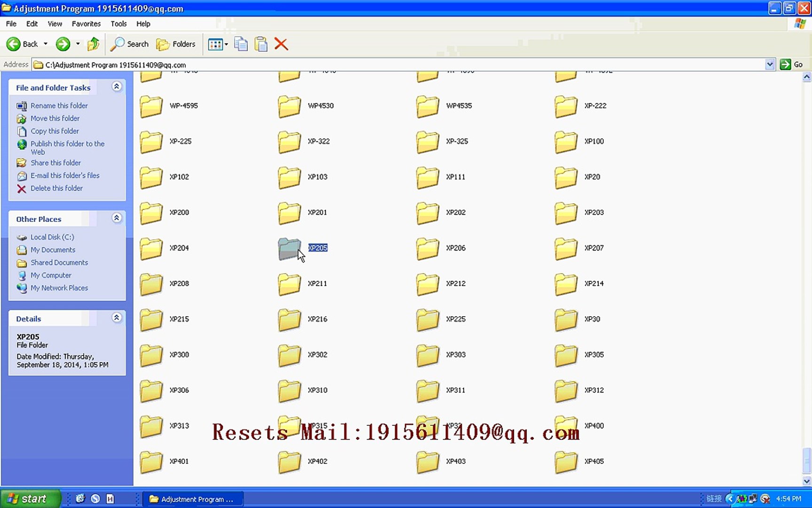This screenshot has height=508, width=812.
Task: Click the vertical scrollbar down arrow
Action: (806, 481)
